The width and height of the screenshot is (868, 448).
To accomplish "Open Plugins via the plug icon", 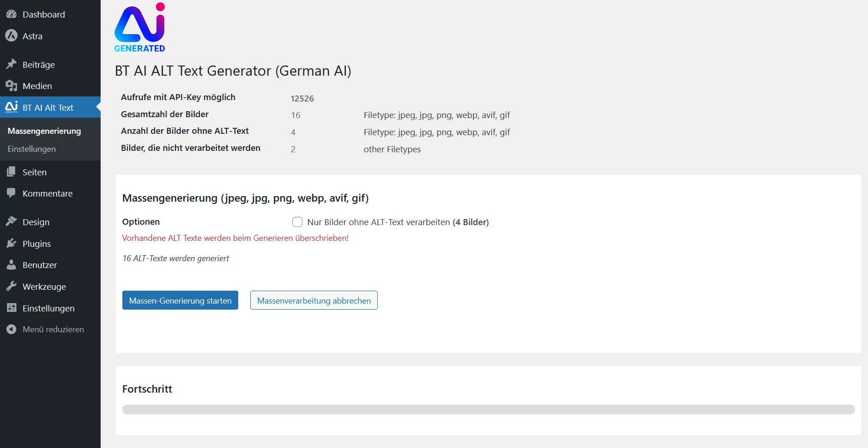I will [x=11, y=243].
